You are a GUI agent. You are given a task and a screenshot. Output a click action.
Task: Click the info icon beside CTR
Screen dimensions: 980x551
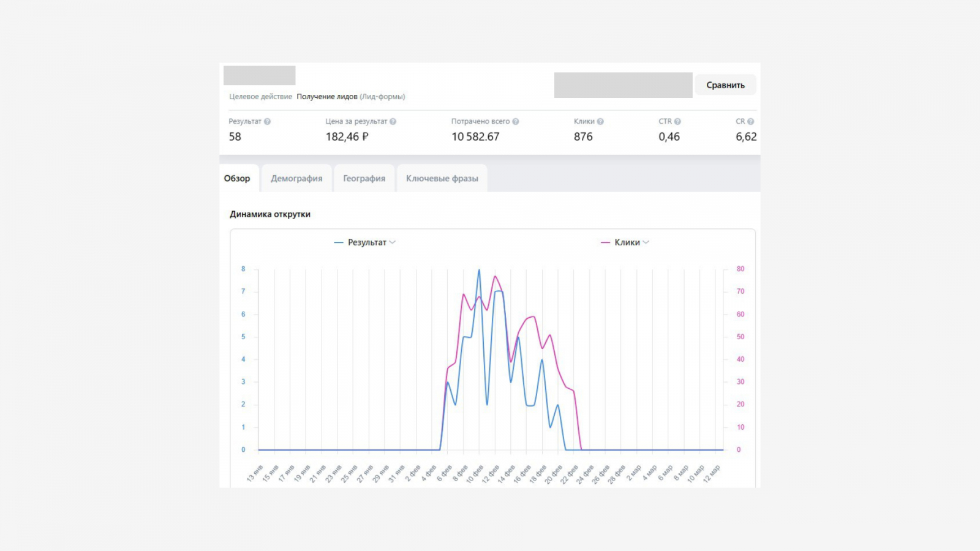tap(677, 122)
